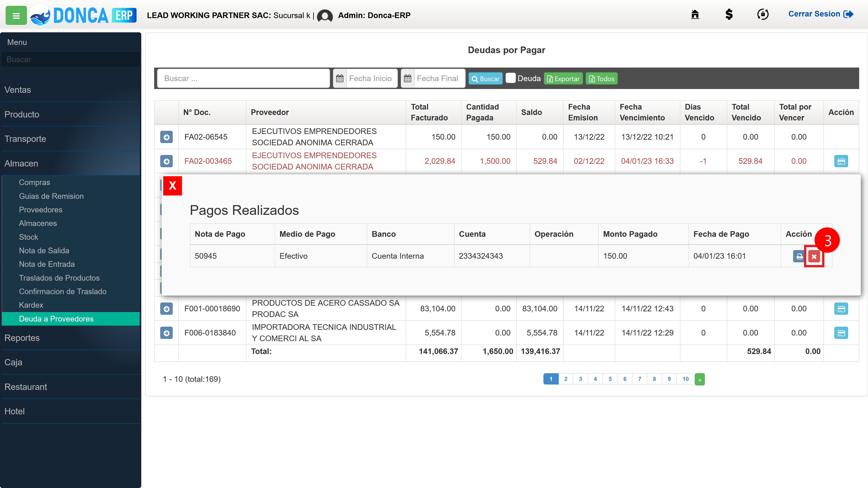Open Nota de Entrada submenu item
This screenshot has height=488, width=868.
[47, 264]
